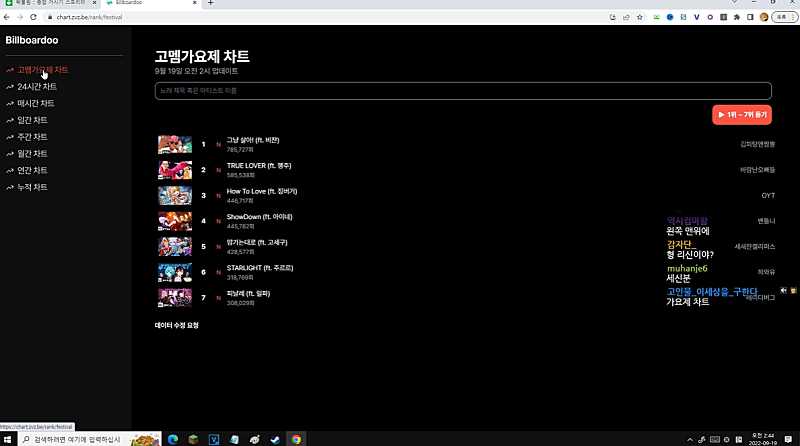The image size is (800, 446).
Task: Click the blue round extension icon
Action: pos(670,17)
